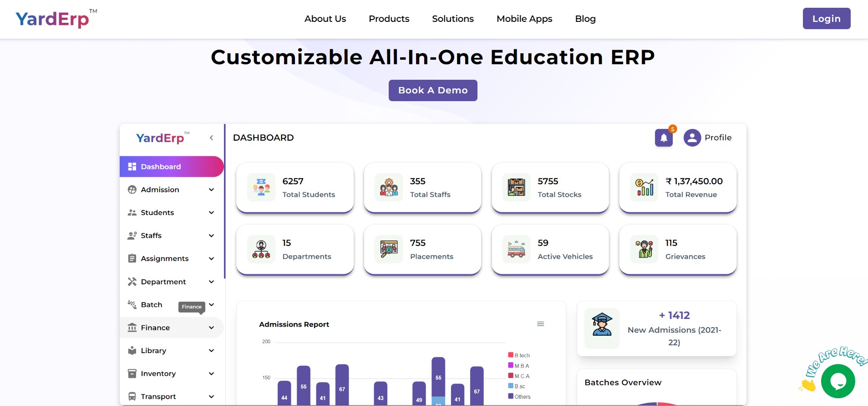Click the Students sidebar icon
The height and width of the screenshot is (406, 868).
(132, 213)
